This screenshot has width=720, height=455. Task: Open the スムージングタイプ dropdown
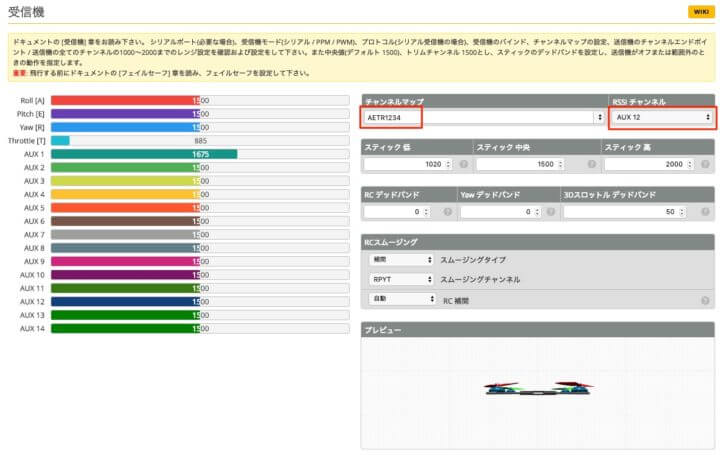pos(400,260)
